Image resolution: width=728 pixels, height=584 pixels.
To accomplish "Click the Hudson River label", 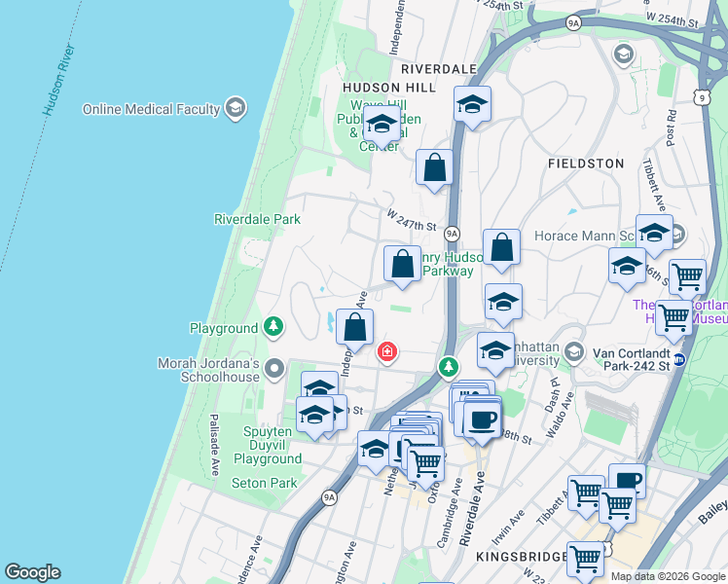I will click(x=58, y=80).
